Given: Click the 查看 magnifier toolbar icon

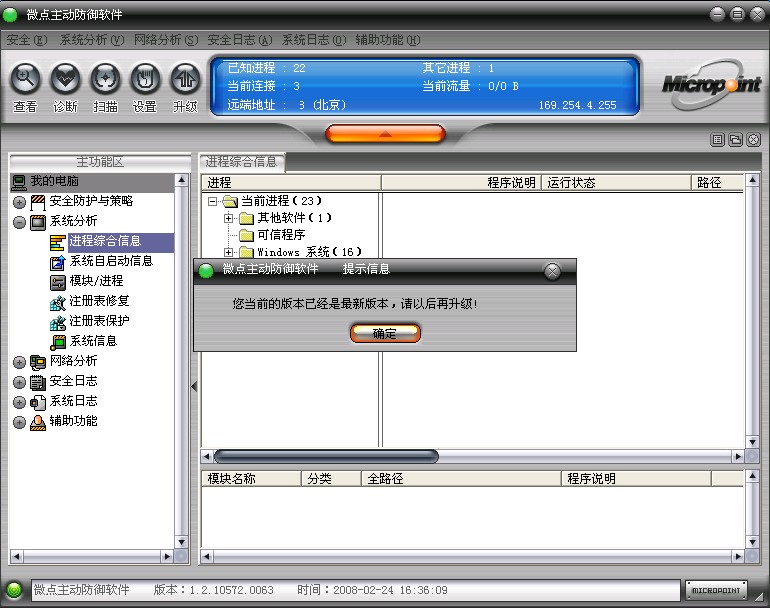Looking at the screenshot, I should pos(26,79).
